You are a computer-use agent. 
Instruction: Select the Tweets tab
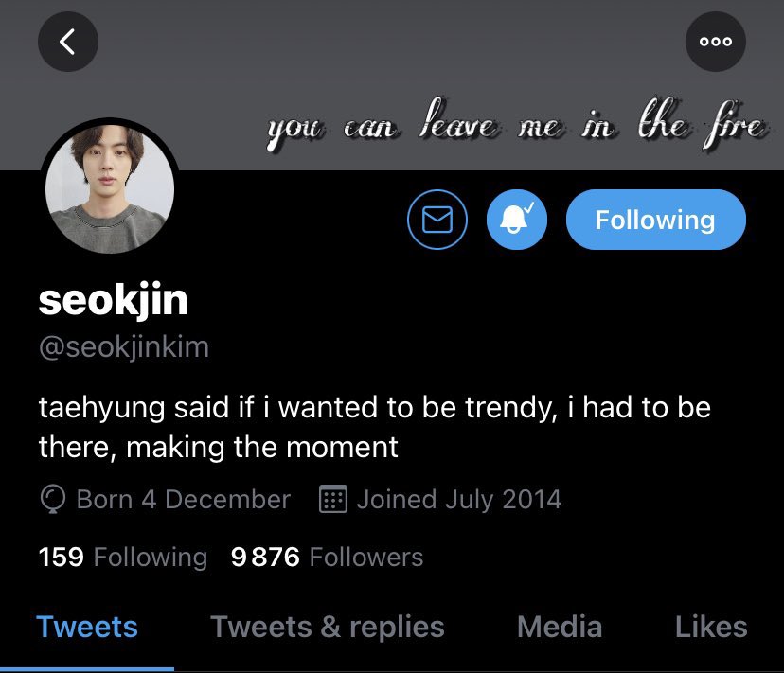coord(87,627)
